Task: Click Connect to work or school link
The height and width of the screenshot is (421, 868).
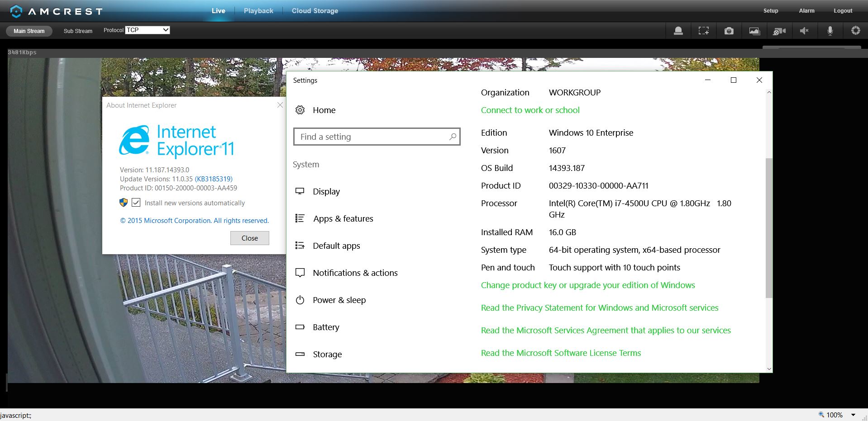Action: tap(530, 110)
